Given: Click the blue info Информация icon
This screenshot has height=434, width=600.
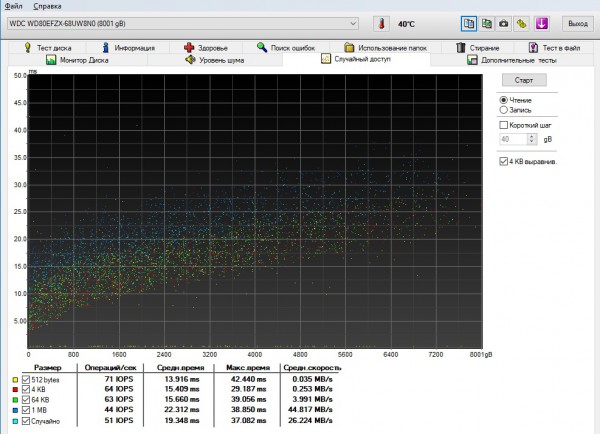Looking at the screenshot, I should click(106, 47).
